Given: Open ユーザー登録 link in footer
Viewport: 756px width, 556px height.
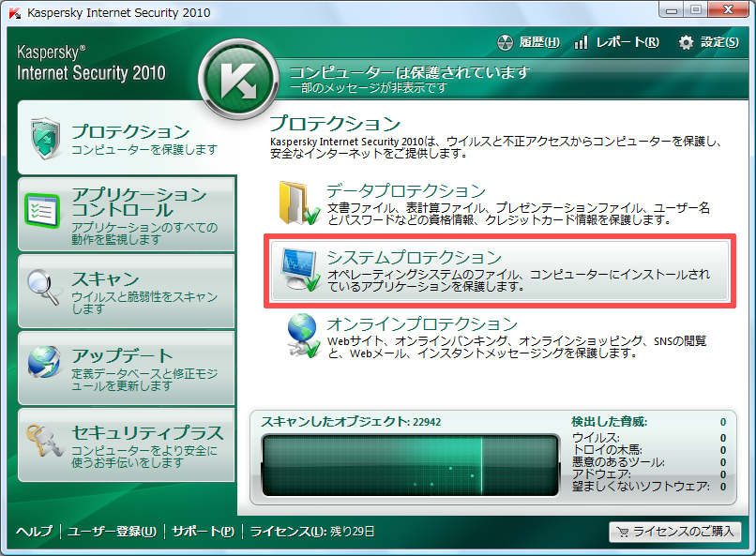Looking at the screenshot, I should click(x=111, y=532).
